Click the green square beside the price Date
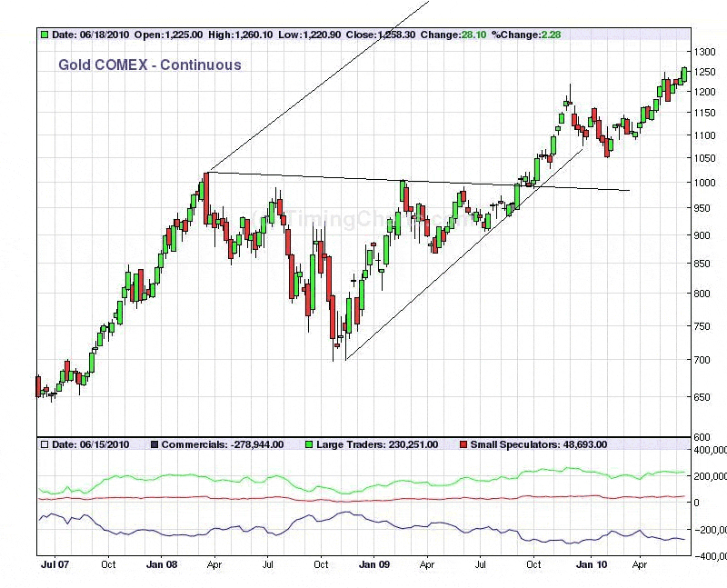Viewport: 727px width, 588px height. [x=44, y=35]
